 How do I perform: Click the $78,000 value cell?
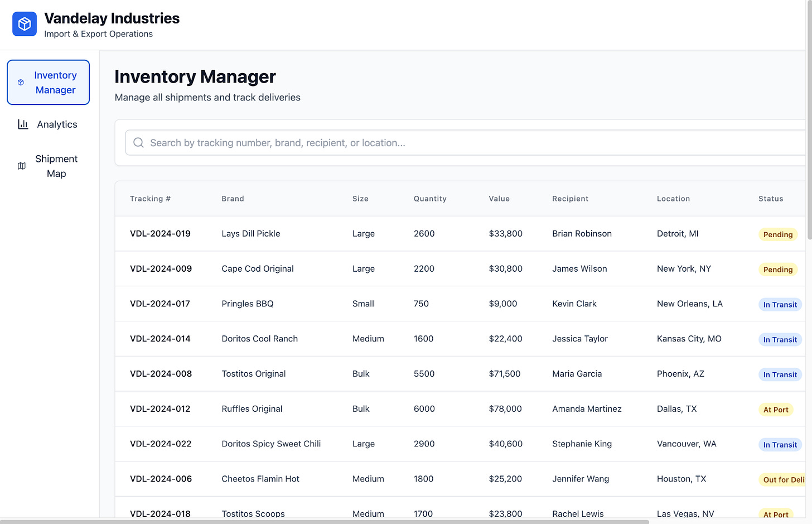[505, 409]
